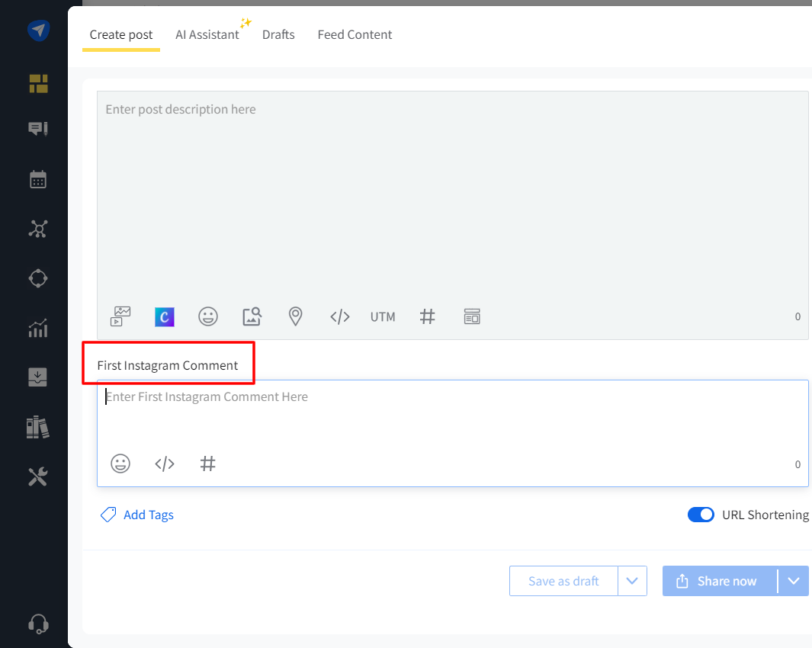Click the UTM parameters button
This screenshot has width=812, height=648.
(383, 316)
